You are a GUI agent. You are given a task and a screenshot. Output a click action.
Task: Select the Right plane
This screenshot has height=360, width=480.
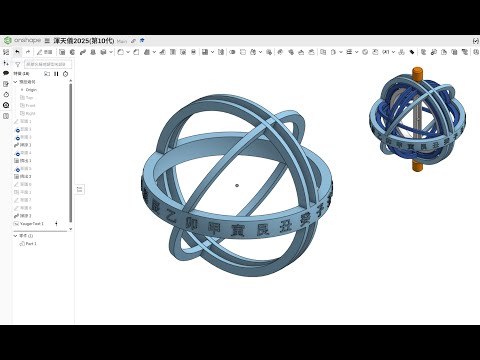pyautogui.click(x=27, y=113)
